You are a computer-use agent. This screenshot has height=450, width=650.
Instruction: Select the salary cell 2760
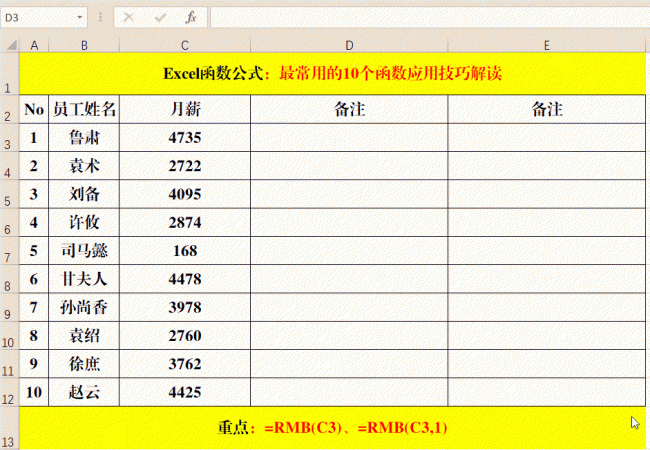[185, 336]
